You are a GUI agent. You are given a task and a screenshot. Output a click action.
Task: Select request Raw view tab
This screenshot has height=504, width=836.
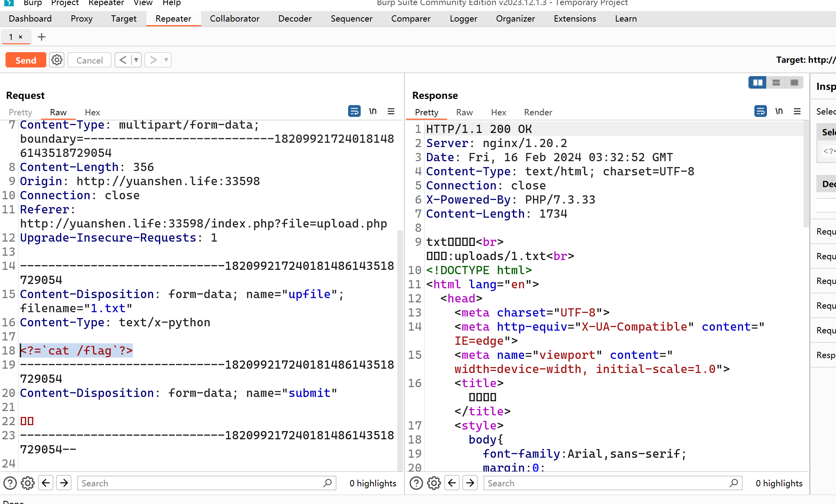(58, 112)
